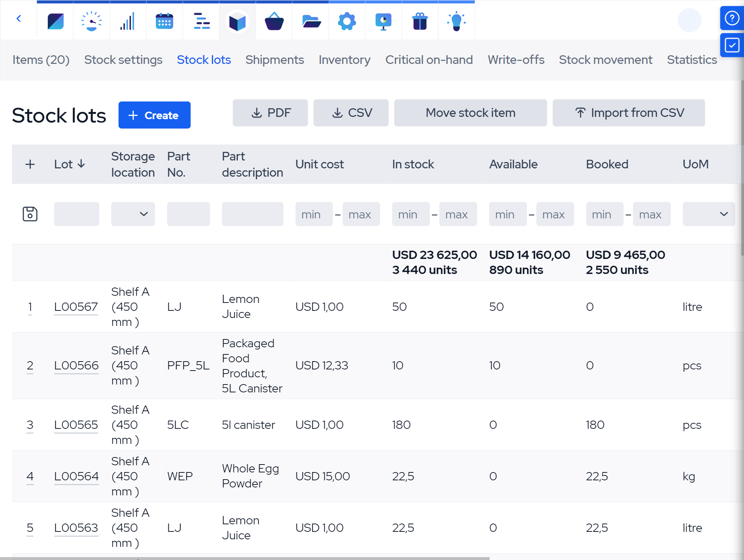
Task: Click the save filter disk icon
Action: click(30, 214)
